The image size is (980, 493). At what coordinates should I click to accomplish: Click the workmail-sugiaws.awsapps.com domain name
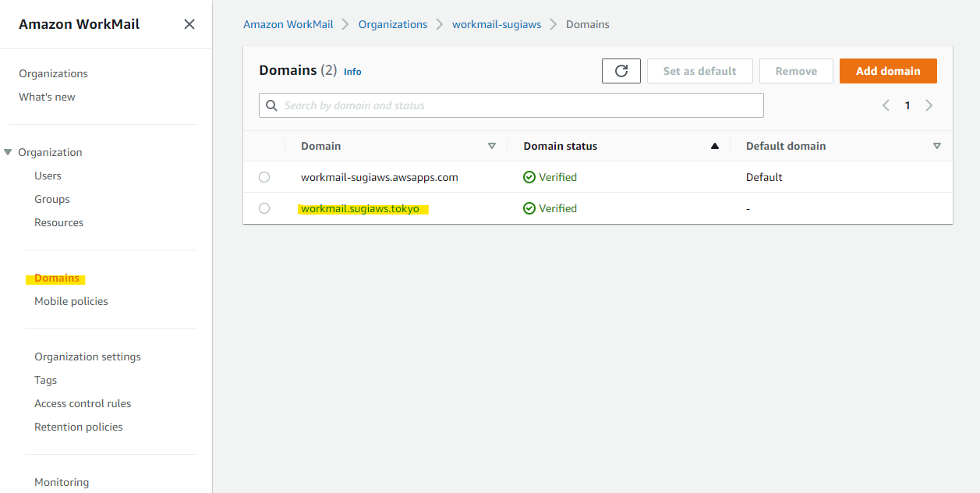[x=380, y=177]
